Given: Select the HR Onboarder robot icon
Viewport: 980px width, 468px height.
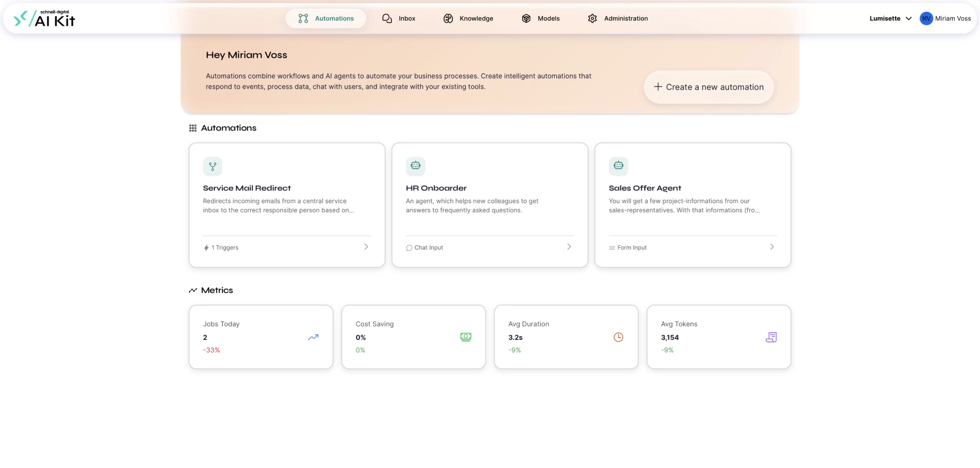Looking at the screenshot, I should pos(415,166).
